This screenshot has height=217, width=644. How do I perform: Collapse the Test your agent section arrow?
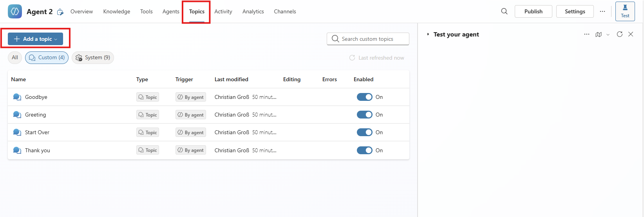click(428, 35)
